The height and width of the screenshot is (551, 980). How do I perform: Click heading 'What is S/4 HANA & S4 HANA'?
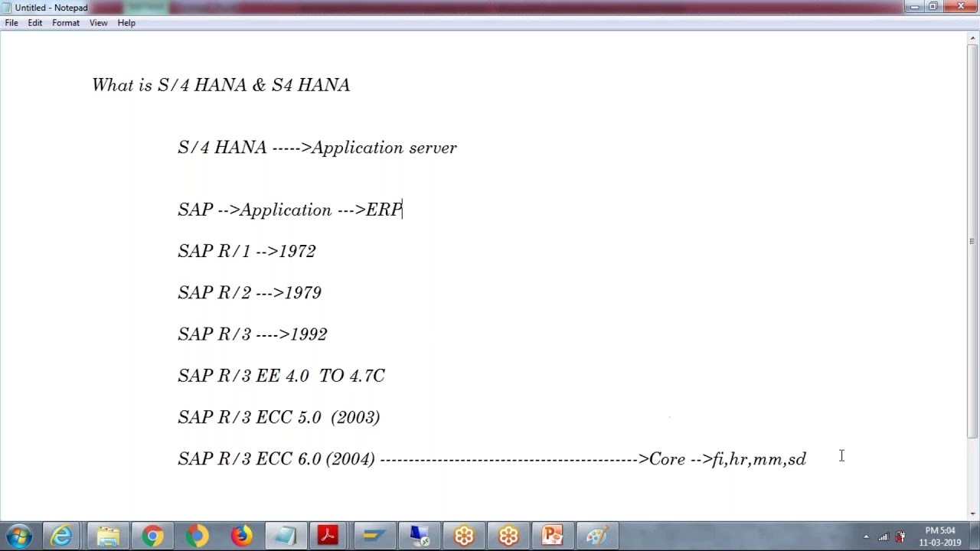(220, 85)
